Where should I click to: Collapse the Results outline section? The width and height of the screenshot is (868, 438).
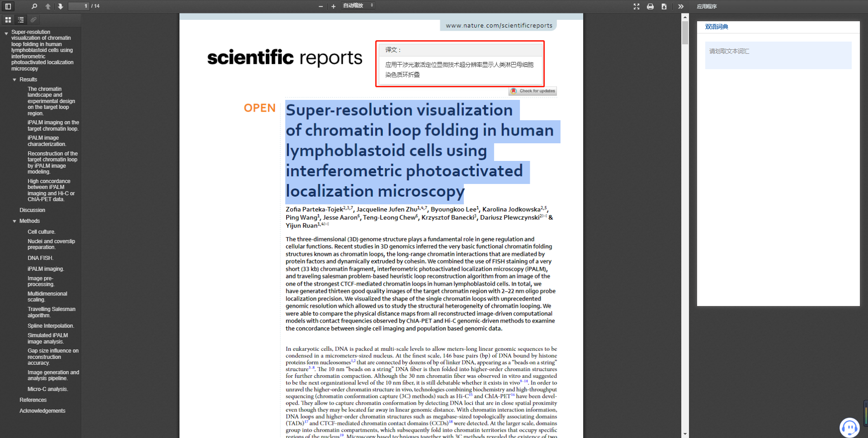[14, 80]
